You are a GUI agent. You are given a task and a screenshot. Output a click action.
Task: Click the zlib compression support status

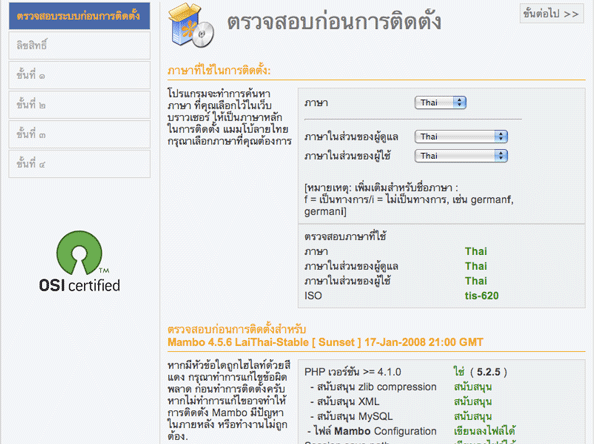click(472, 386)
